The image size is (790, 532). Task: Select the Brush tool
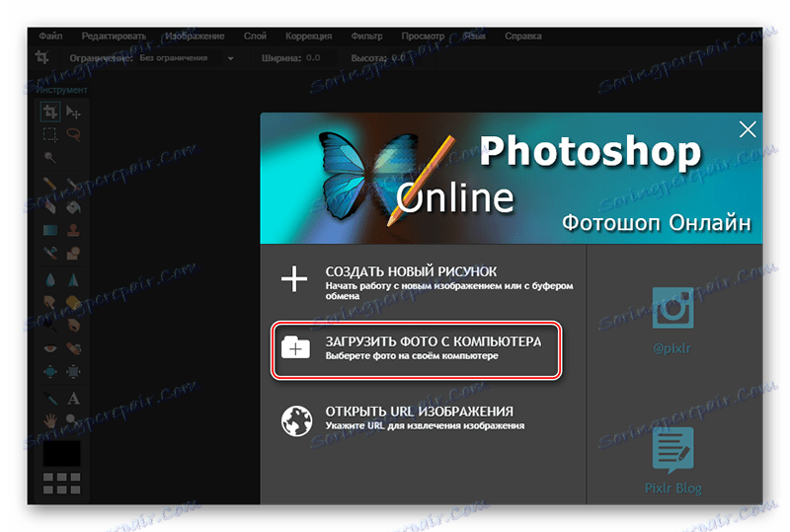73,184
